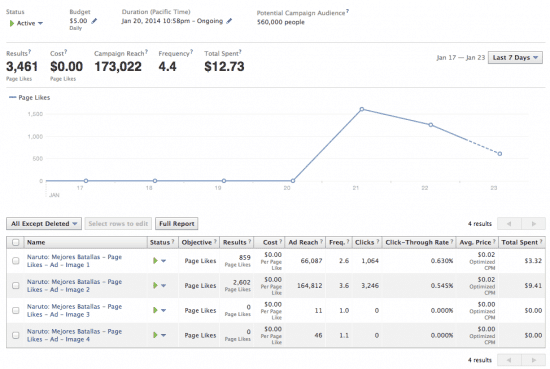
Task: Go to previous page arrow above table
Action: (x=509, y=223)
